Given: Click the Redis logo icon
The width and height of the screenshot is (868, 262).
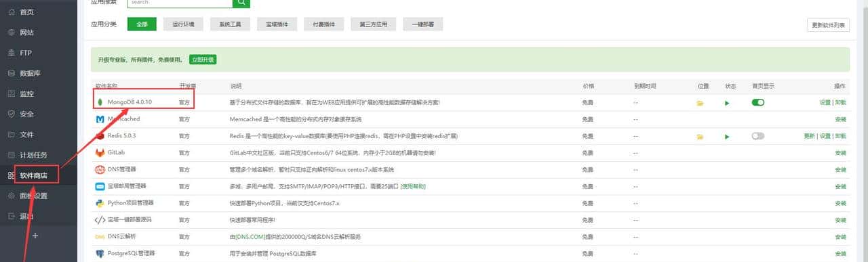Looking at the screenshot, I should click(100, 136).
